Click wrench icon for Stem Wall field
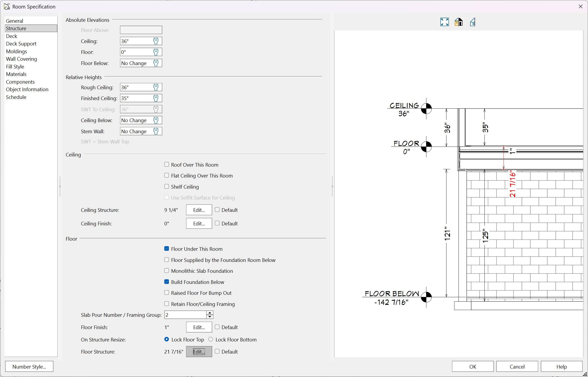Screen dimensions: 588x377 [x=156, y=131]
